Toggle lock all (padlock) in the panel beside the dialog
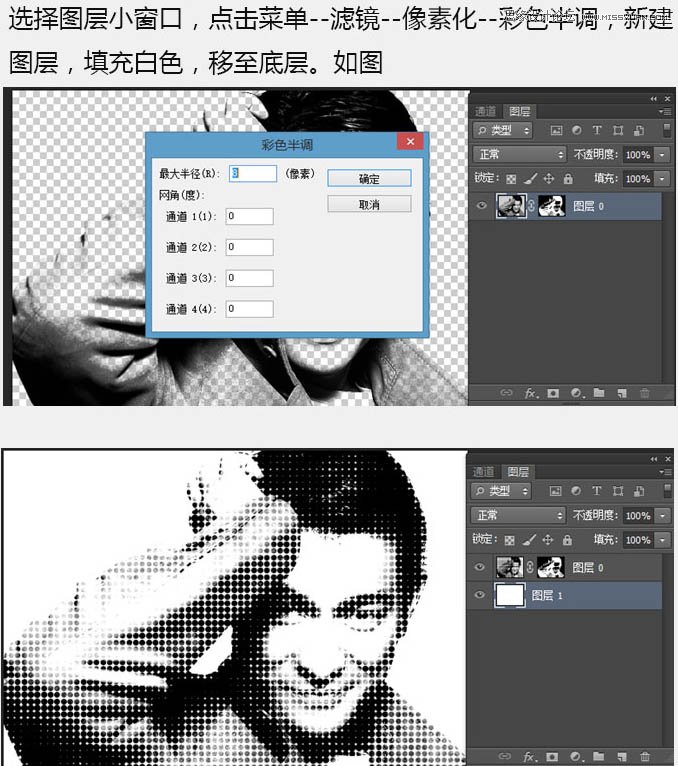The width and height of the screenshot is (678, 766). 568,179
